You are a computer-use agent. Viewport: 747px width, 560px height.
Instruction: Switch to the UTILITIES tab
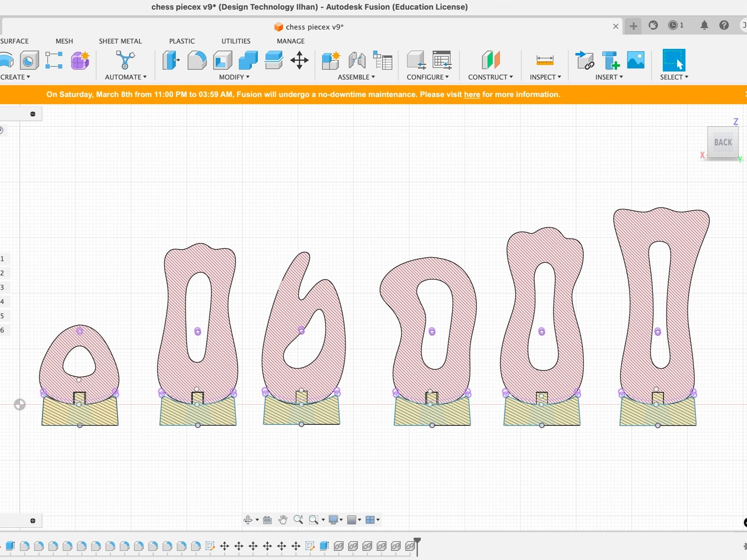pos(236,41)
